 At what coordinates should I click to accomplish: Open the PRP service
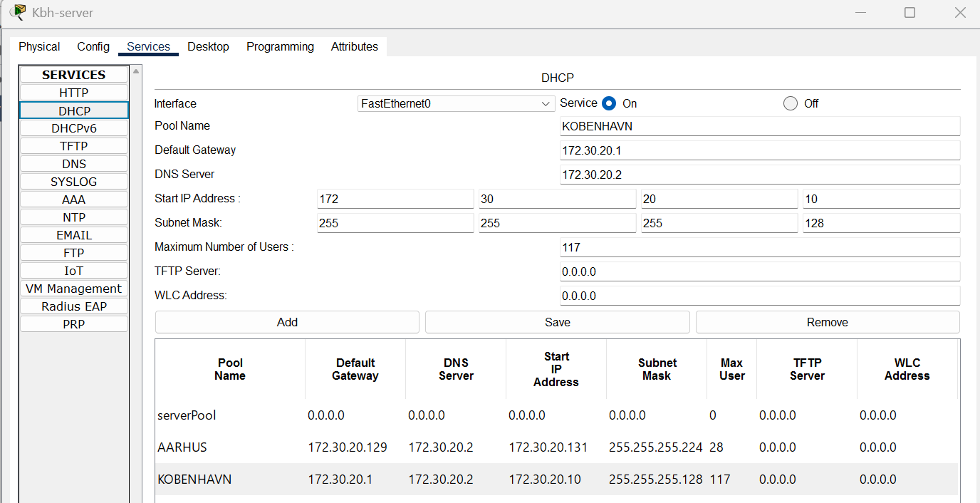74,324
